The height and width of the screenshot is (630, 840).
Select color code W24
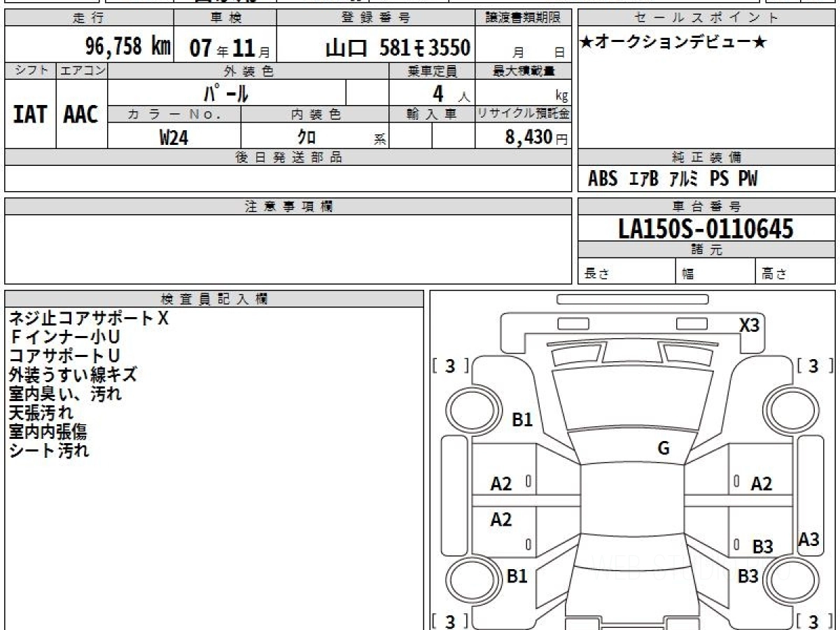[x=174, y=137]
